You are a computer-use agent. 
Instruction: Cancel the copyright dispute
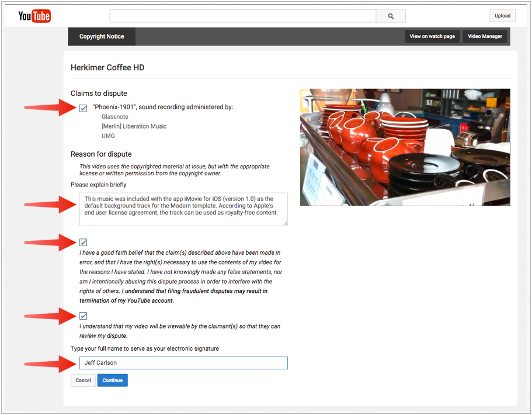point(83,381)
